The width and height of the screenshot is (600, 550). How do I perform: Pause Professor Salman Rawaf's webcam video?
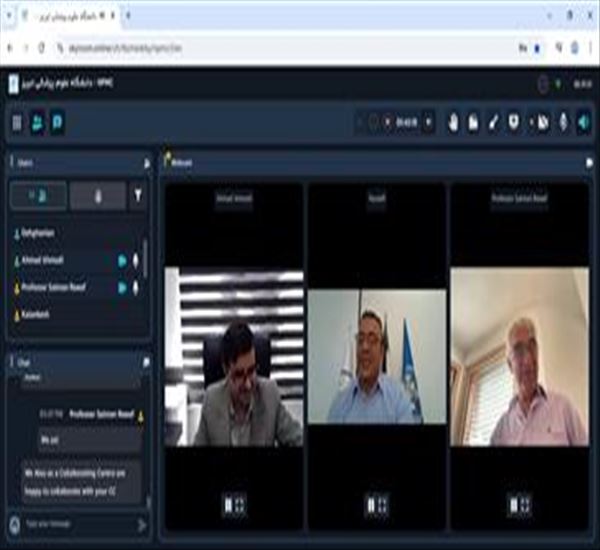[514, 505]
